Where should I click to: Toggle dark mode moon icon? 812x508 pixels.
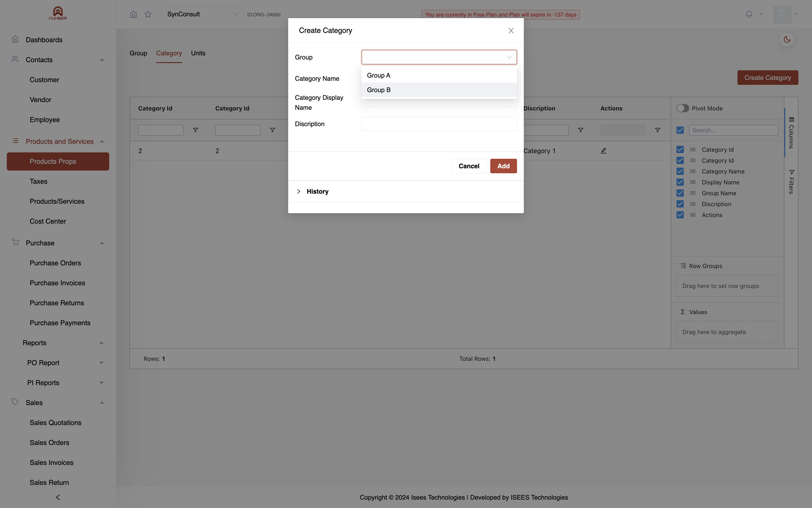787,40
